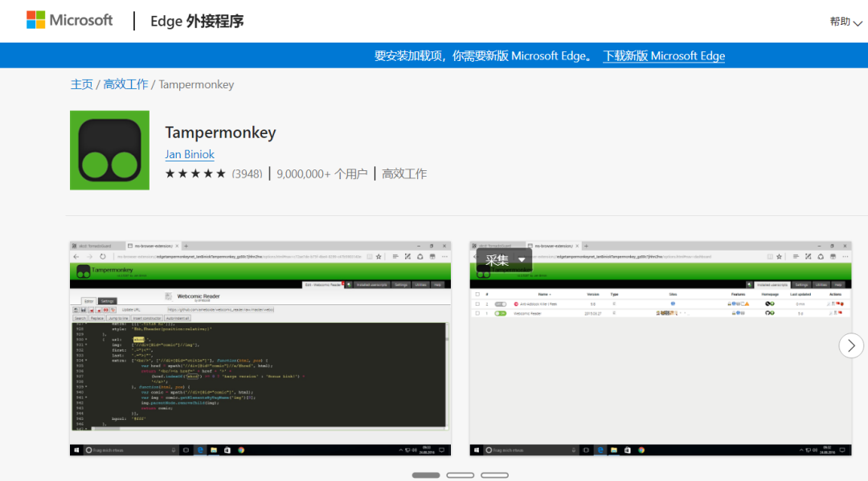Select the first carousel indicator
The image size is (868, 481).
[x=426, y=475]
